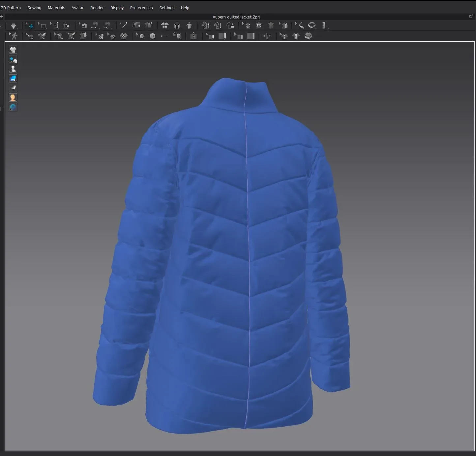
Task: Select the Zipper tool
Action: click(193, 36)
